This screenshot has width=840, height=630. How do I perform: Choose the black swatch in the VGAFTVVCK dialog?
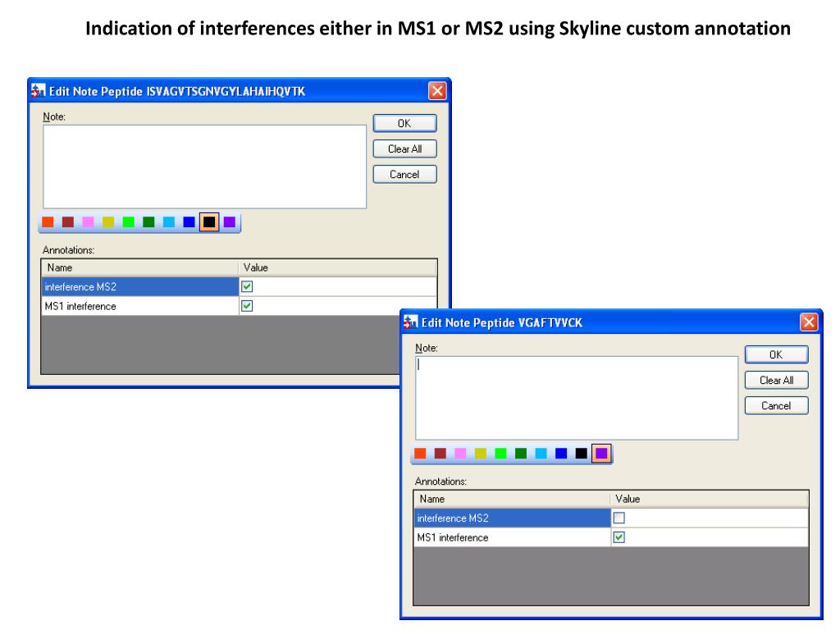coord(582,453)
